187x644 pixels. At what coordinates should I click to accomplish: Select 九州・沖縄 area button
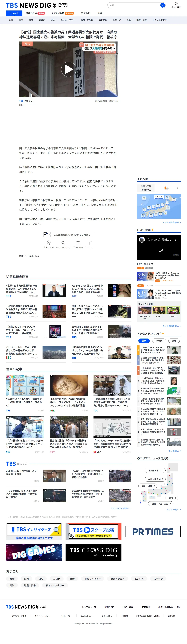click(148, 486)
